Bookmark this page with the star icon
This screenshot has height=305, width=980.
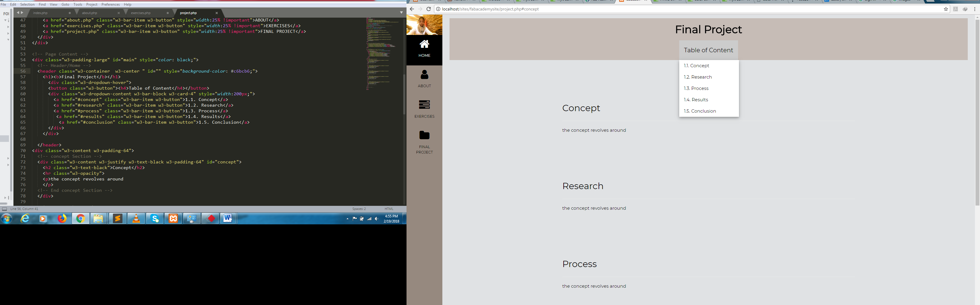[946, 9]
